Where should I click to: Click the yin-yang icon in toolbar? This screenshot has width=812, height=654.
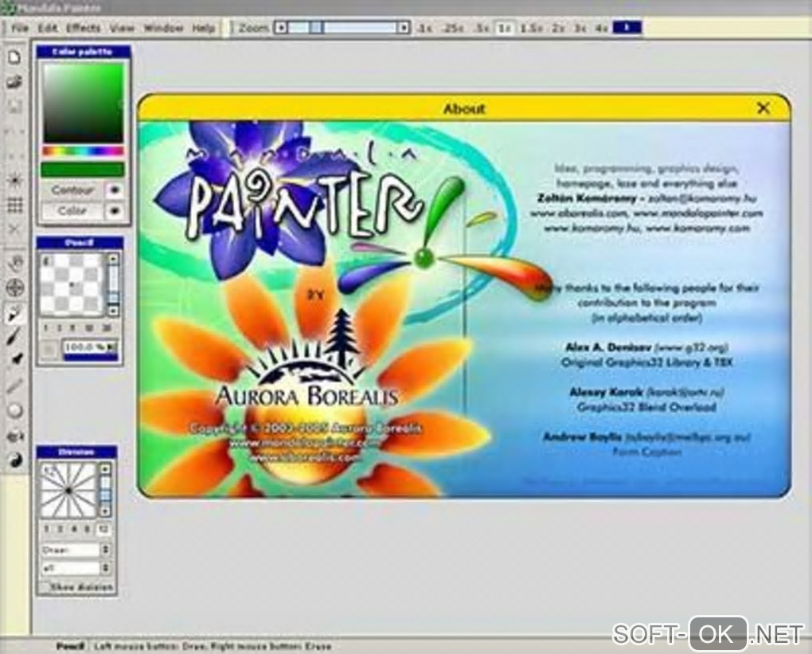16,459
